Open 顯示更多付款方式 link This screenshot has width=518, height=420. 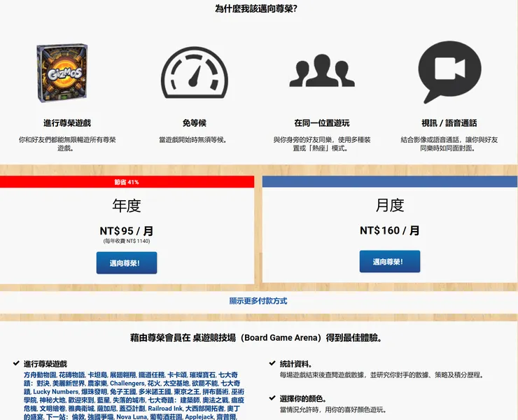258,301
